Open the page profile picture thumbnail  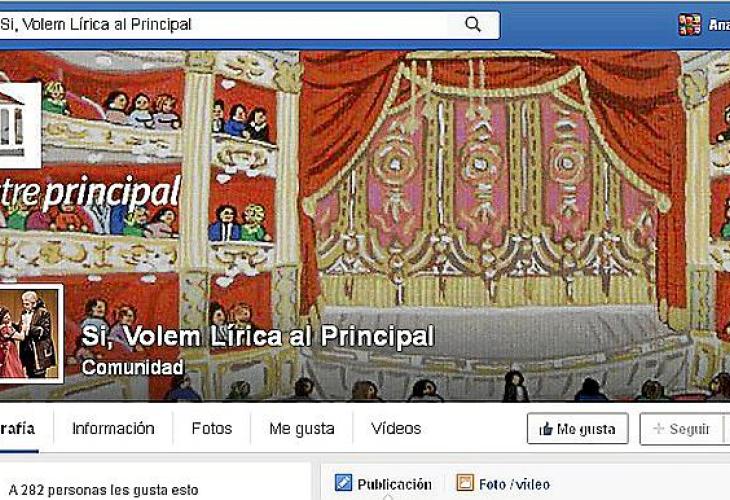point(30,334)
